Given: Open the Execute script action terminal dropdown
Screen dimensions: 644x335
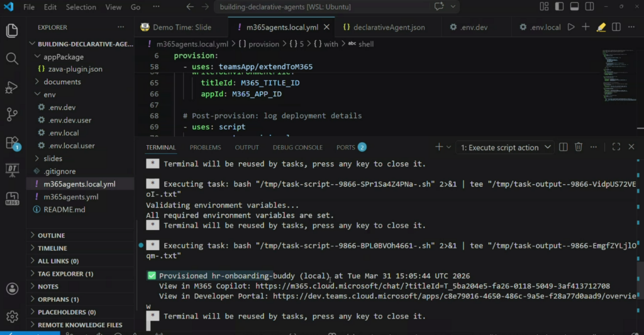Looking at the screenshot, I should [x=506, y=148].
